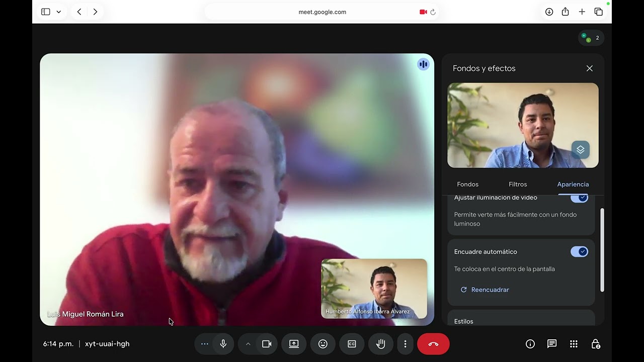
Task: Click Humberto Alfonso Ibarra Alvarez self-view tile
Action: 374,289
